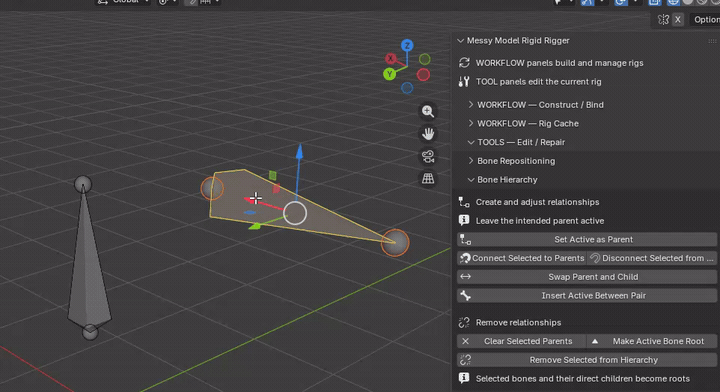
Task: Click small blue plane handle on gizmo
Action: [250, 213]
